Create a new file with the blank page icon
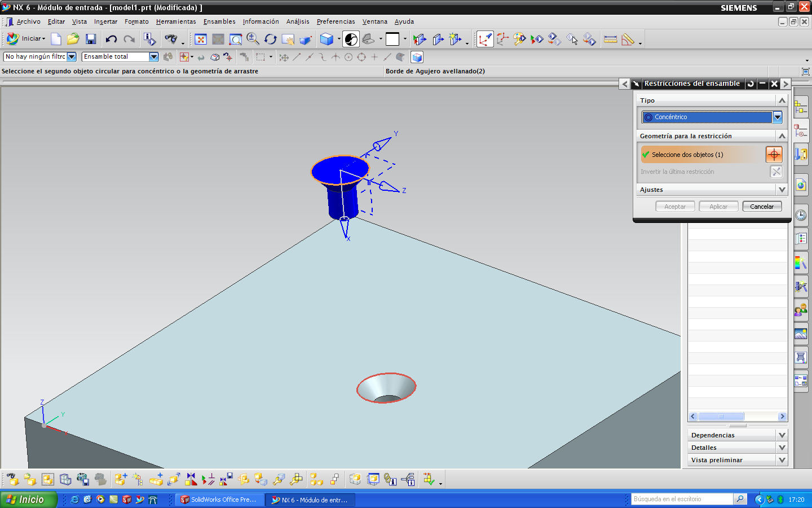 (x=56, y=39)
